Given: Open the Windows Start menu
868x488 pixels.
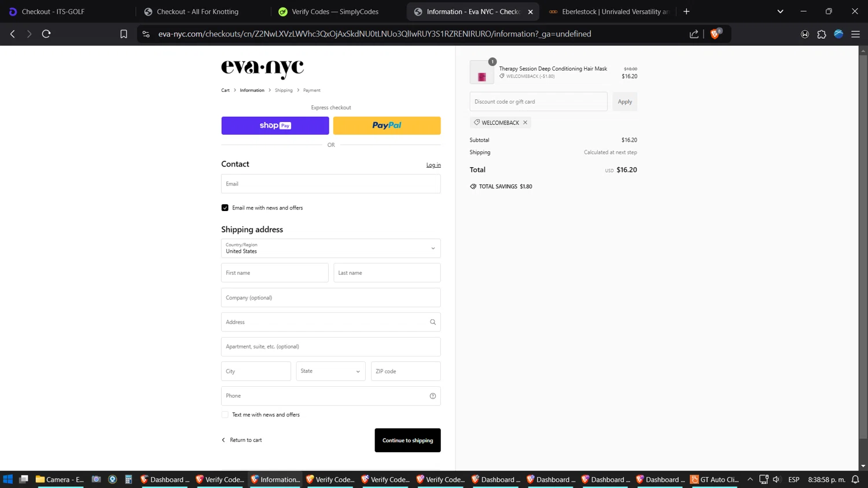Looking at the screenshot, I should tap(8, 479).
